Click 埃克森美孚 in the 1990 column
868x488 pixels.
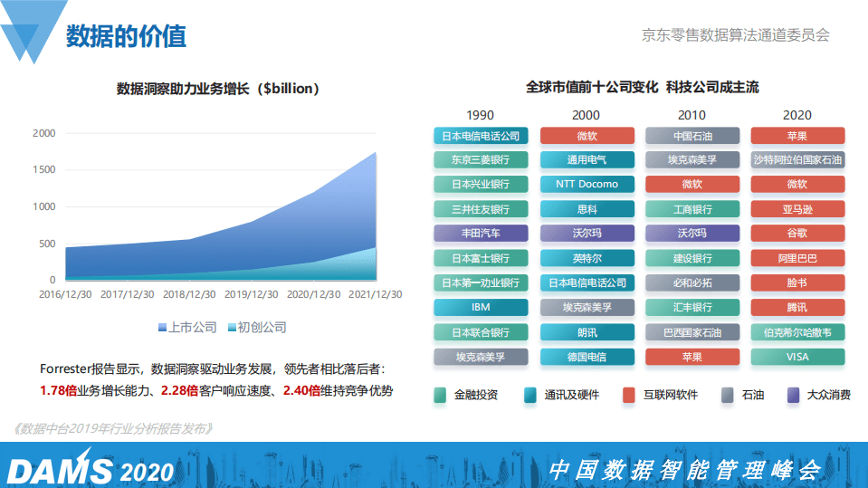click(x=481, y=357)
